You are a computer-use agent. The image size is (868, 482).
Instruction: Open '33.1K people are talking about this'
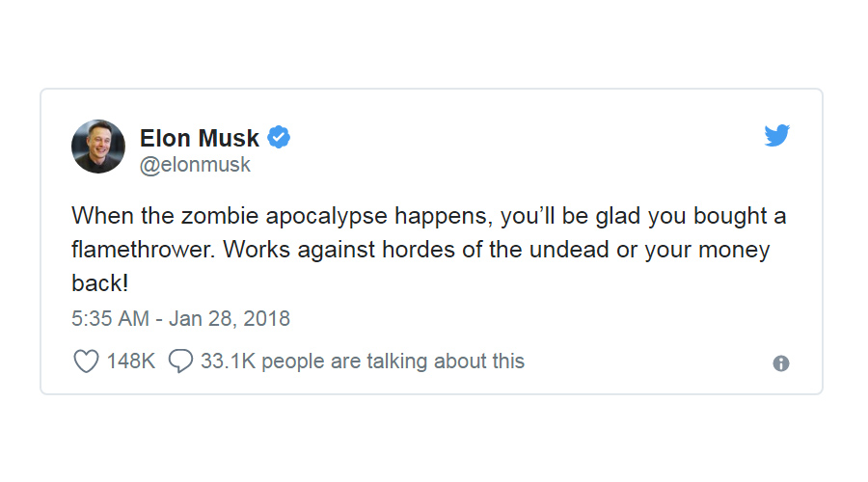pyautogui.click(x=363, y=361)
